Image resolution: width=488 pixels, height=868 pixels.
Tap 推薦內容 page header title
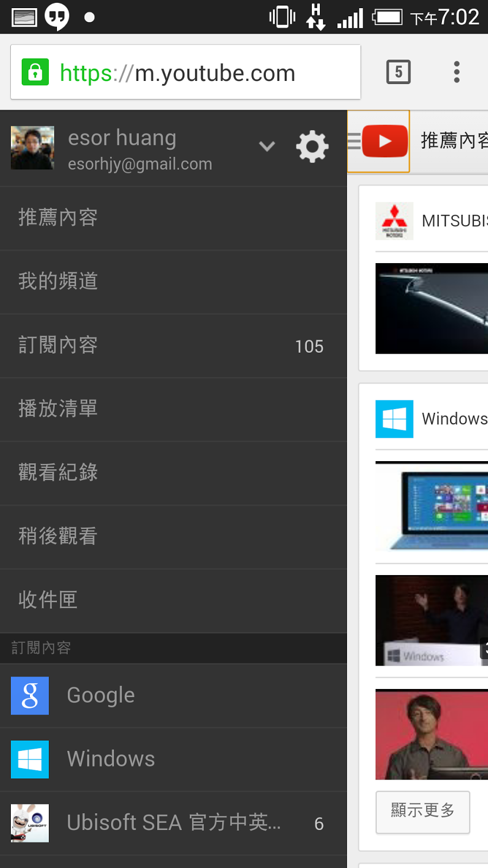point(454,141)
